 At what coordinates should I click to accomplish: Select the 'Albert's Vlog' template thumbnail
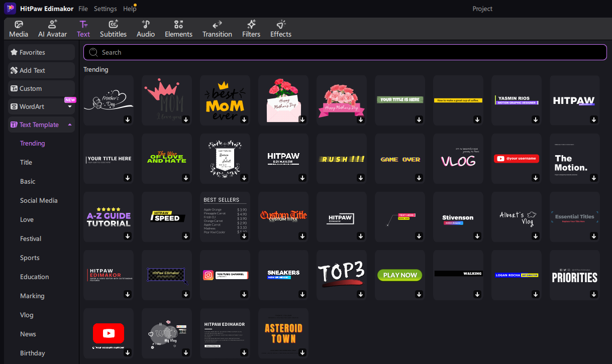pyautogui.click(x=517, y=217)
